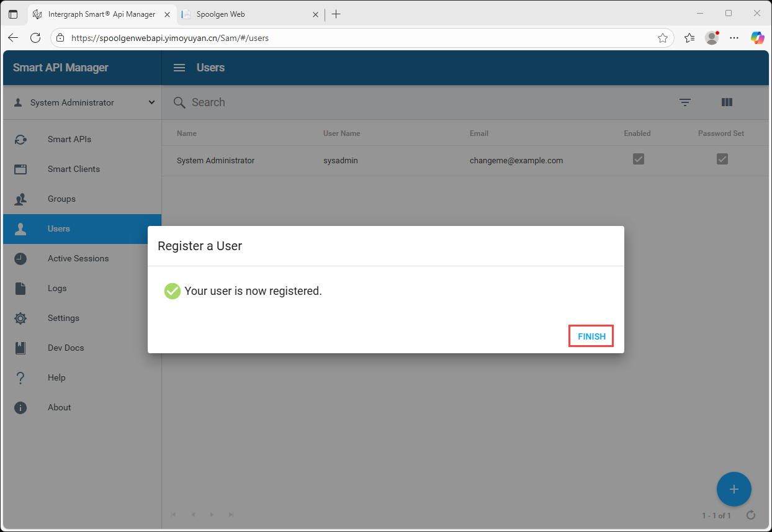Image resolution: width=772 pixels, height=532 pixels.
Task: Click the search magnifier icon
Action: point(179,102)
